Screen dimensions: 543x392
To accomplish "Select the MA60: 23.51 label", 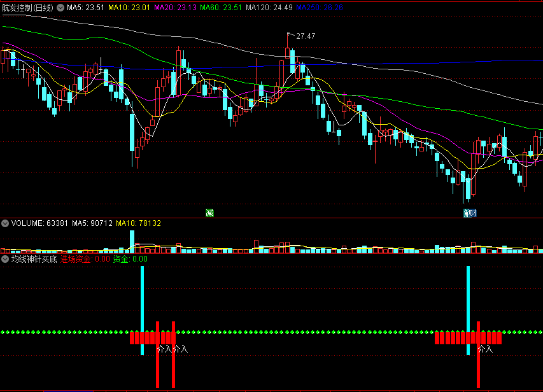I will 221,8.
